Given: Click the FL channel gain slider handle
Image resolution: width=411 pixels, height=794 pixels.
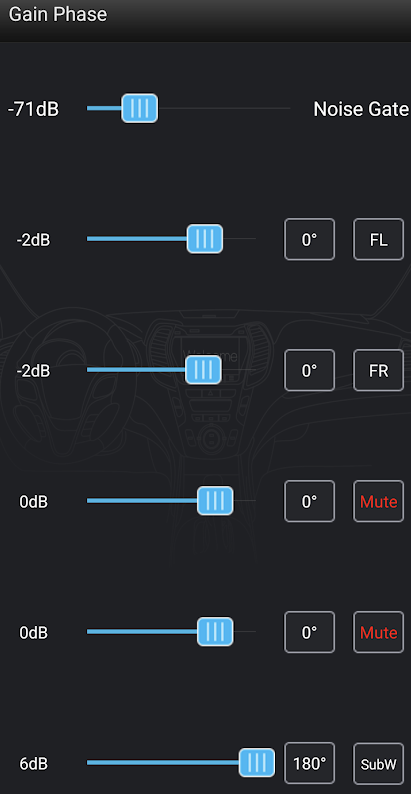Looking at the screenshot, I should [x=204, y=239].
